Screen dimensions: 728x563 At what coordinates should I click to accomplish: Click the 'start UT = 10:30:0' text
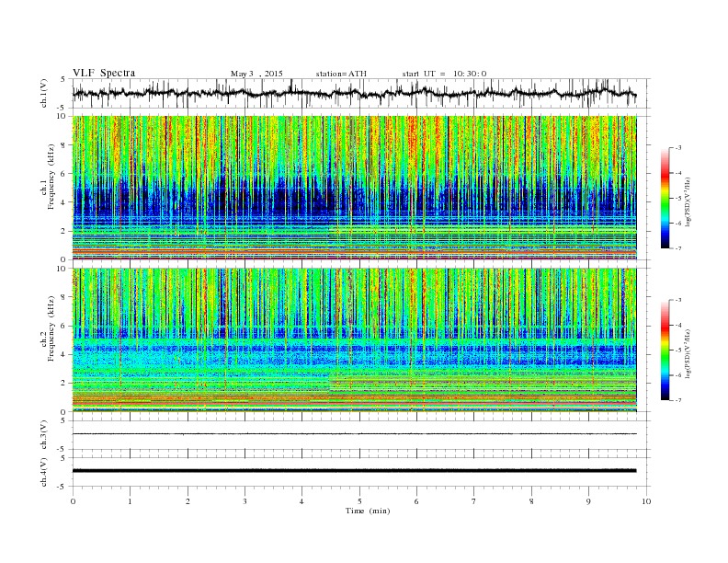[444, 74]
